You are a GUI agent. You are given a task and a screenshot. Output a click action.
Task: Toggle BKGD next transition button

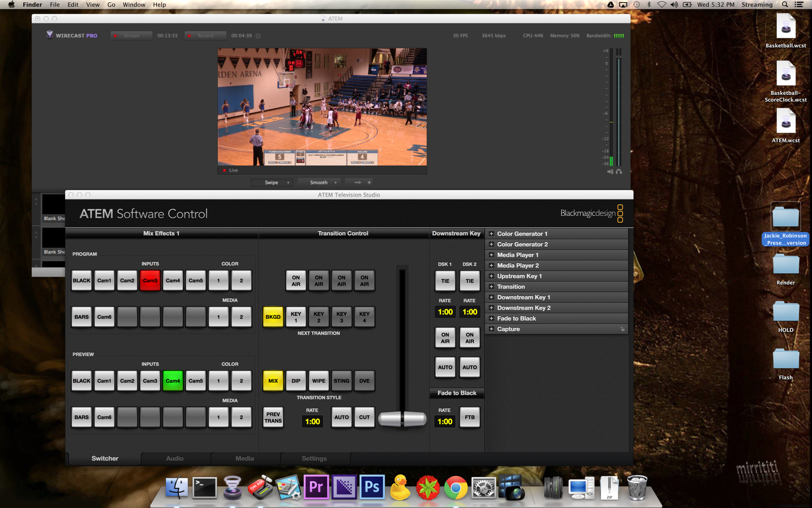pyautogui.click(x=273, y=317)
